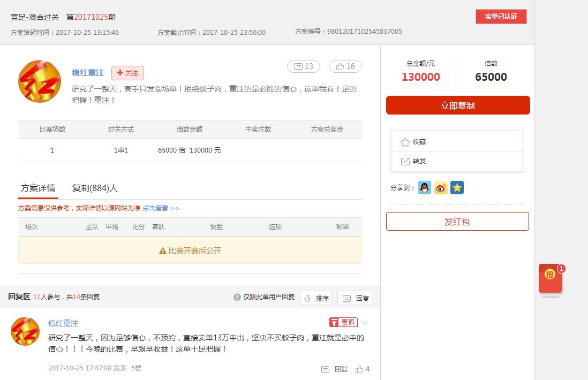Like the plan via thumbs-up showing 16
This screenshot has height=380, width=588.
point(345,66)
